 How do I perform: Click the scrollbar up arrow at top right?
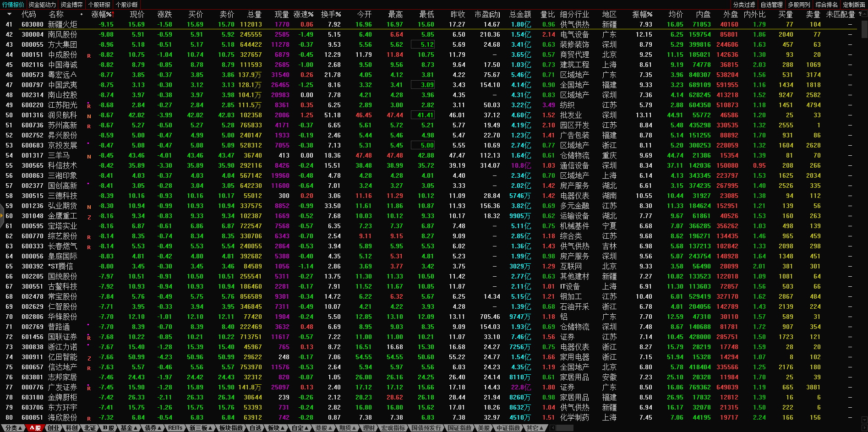tap(864, 14)
